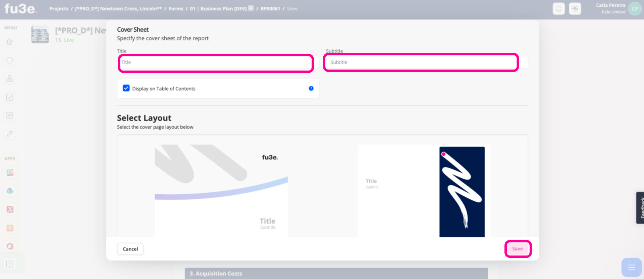This screenshot has height=279, width=644.
Task: Open the stacked blocks icon in the sidebar
Action: 10,79
